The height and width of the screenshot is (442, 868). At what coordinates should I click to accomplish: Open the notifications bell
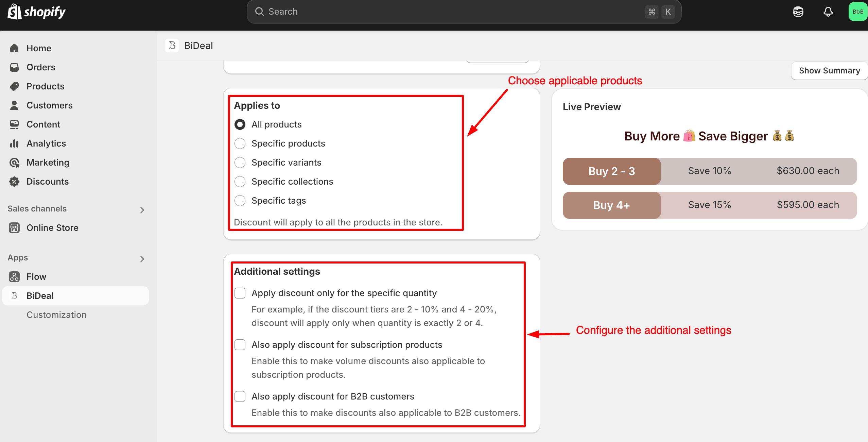828,12
